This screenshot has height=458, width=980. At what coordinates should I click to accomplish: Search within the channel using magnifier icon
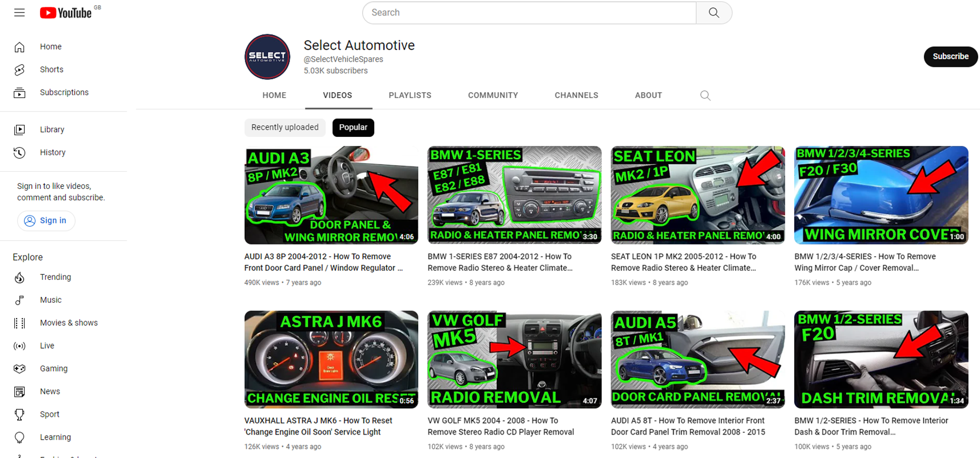click(705, 96)
